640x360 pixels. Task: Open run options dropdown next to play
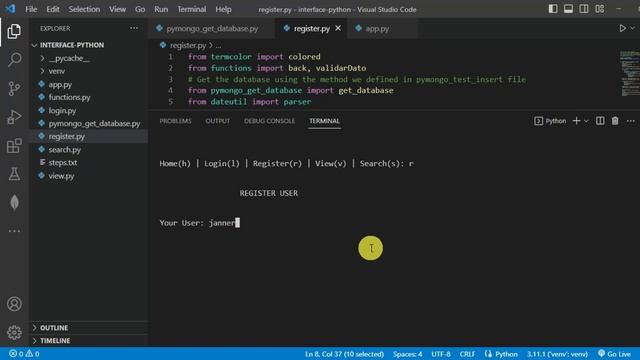pyautogui.click(x=633, y=28)
